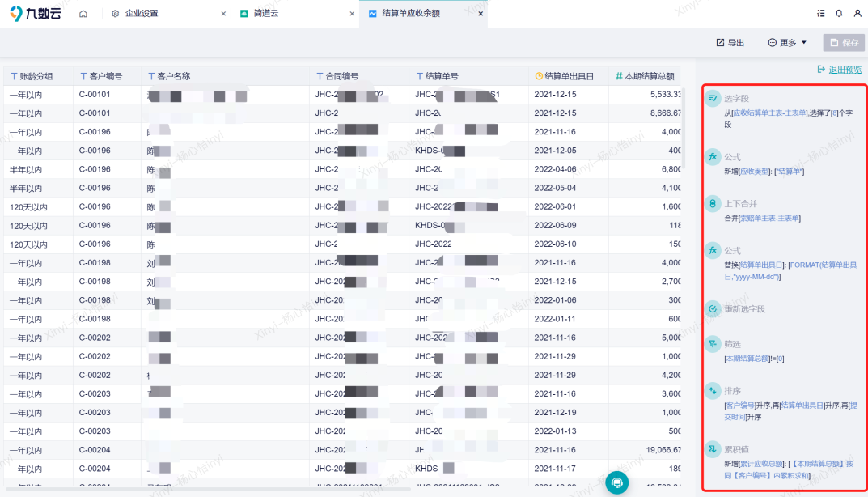Click the 累积值 step icon

tap(713, 448)
